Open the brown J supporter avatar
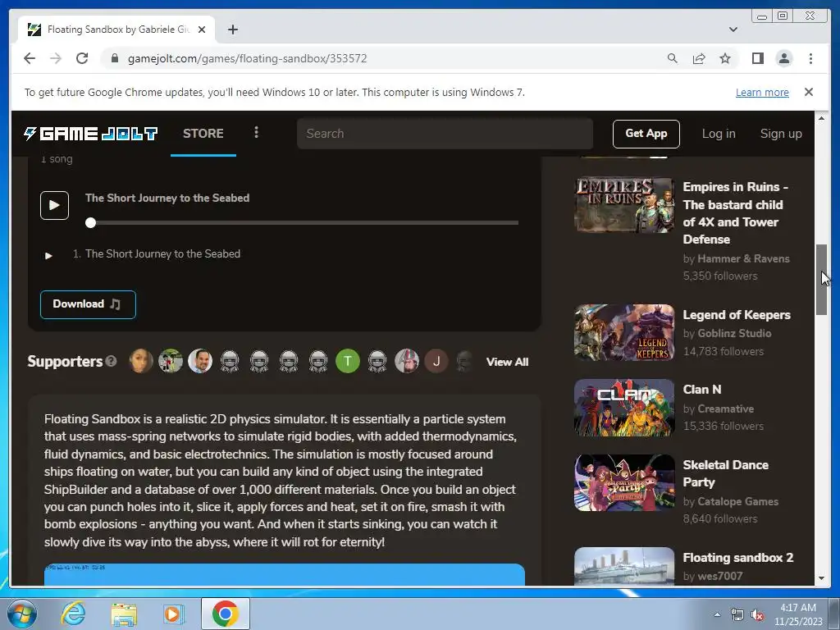Viewport: 840px width, 630px height. (436, 361)
